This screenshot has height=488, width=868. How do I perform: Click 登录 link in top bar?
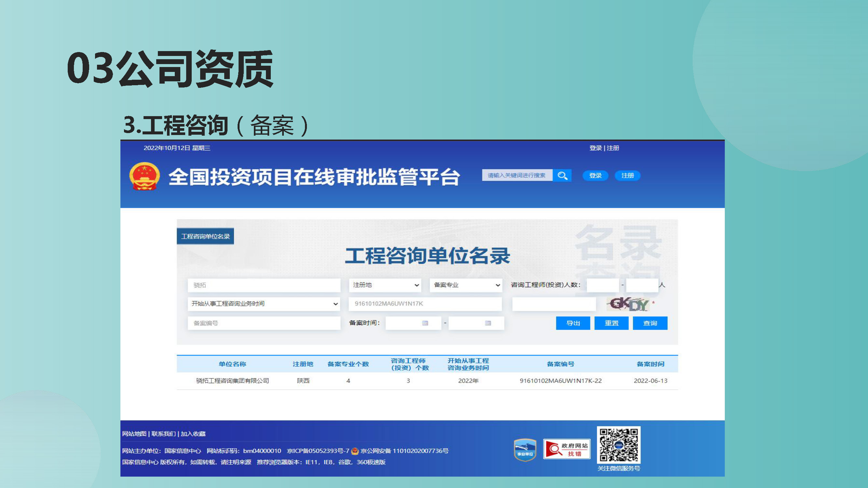pos(595,148)
